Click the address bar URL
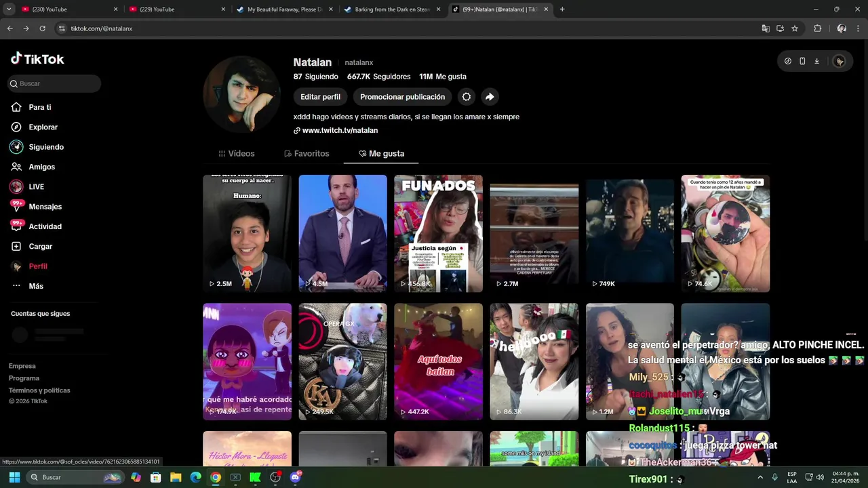The image size is (868, 488). click(x=102, y=28)
